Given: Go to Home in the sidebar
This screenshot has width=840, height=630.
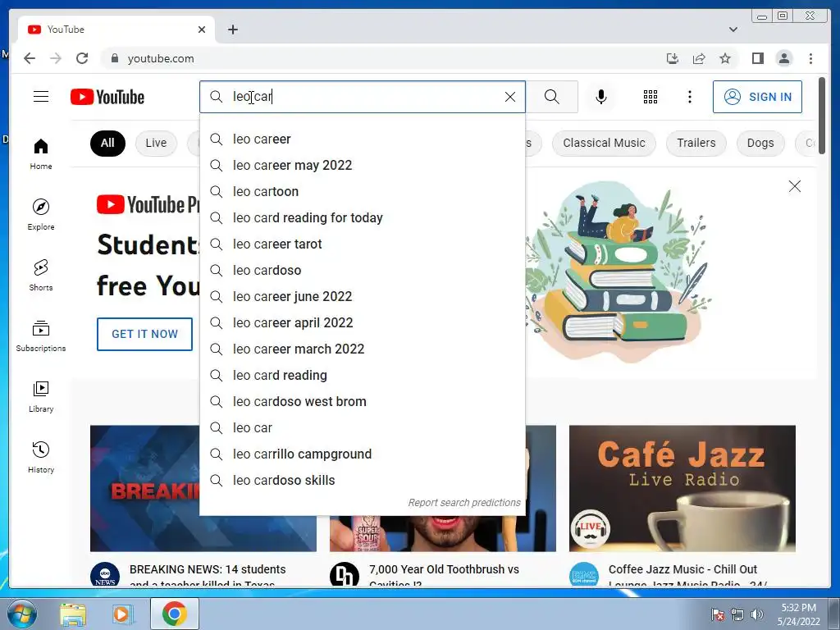Looking at the screenshot, I should [x=41, y=154].
